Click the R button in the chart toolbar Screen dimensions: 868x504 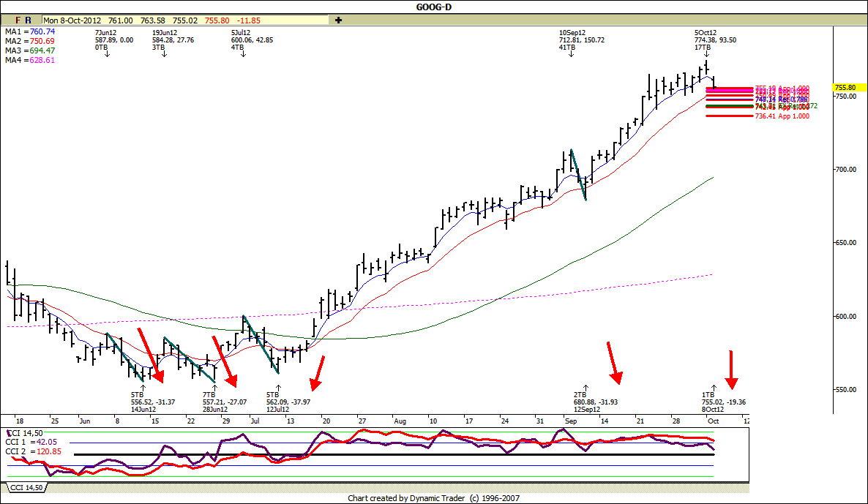click(x=29, y=20)
